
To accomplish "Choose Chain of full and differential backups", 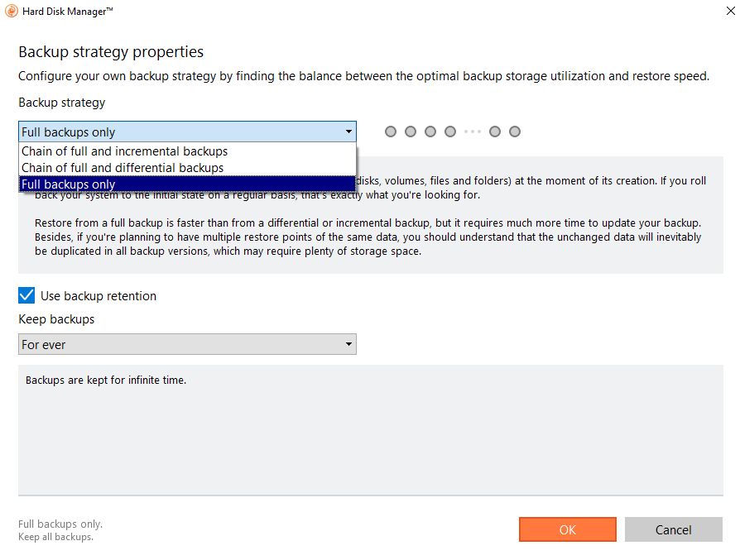I will [123, 168].
